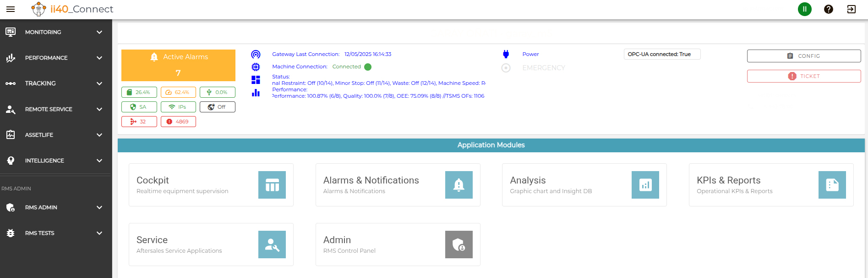Image resolution: width=868 pixels, height=278 pixels.
Task: Click the status dashboard grid icon
Action: (256, 80)
